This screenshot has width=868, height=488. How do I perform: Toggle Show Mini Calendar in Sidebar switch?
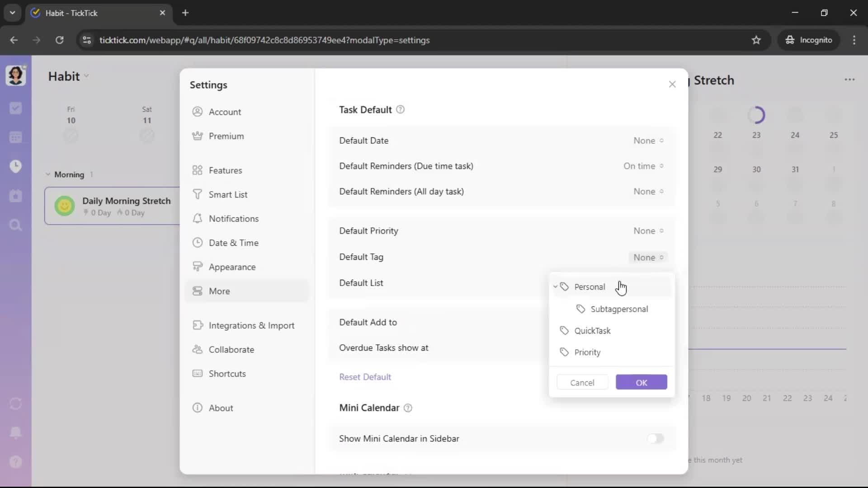coord(655,438)
